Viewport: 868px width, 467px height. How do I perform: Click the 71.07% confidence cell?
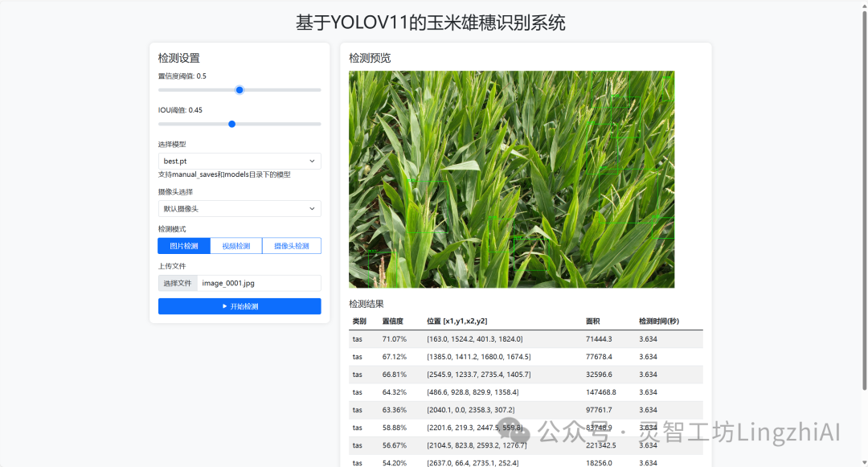coord(394,338)
